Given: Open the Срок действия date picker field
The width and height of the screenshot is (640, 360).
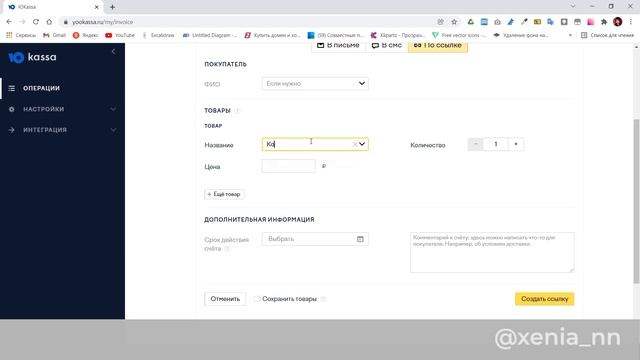Looking at the screenshot, I should (x=315, y=239).
